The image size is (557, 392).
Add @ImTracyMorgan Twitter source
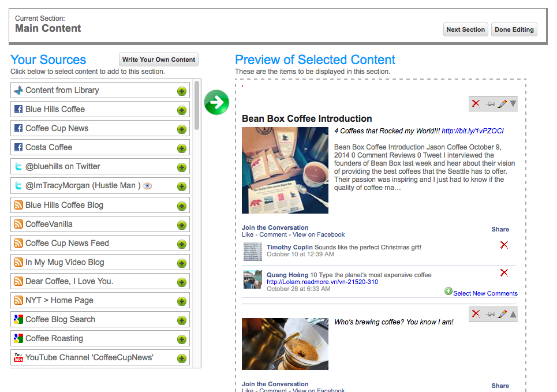pos(181,186)
